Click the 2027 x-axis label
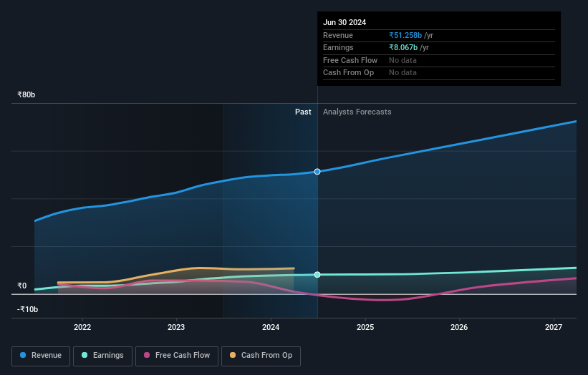Screen dimensions: 588x375 pos(553,327)
